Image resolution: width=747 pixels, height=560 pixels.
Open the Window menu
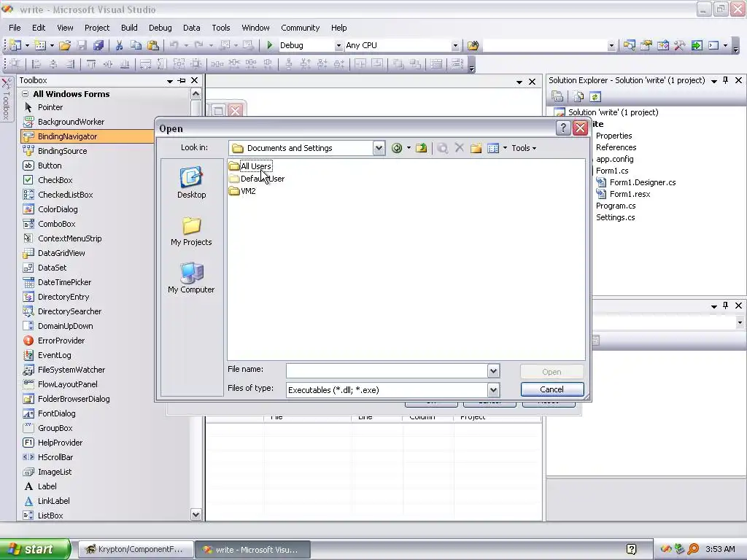(255, 28)
